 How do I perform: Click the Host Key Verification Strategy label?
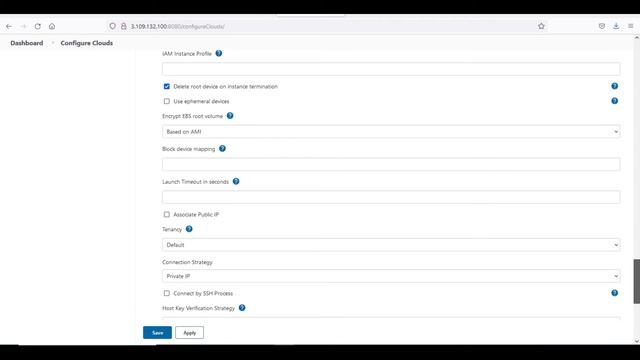point(198,308)
